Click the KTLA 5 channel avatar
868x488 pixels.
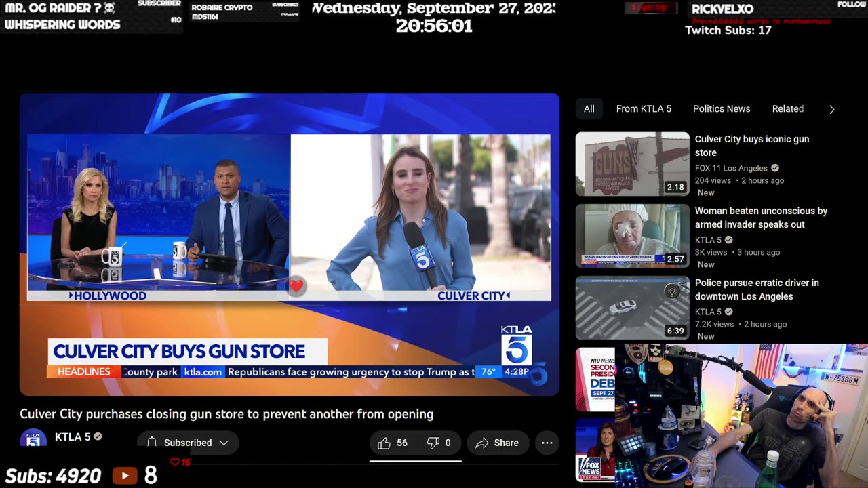pyautogui.click(x=33, y=439)
